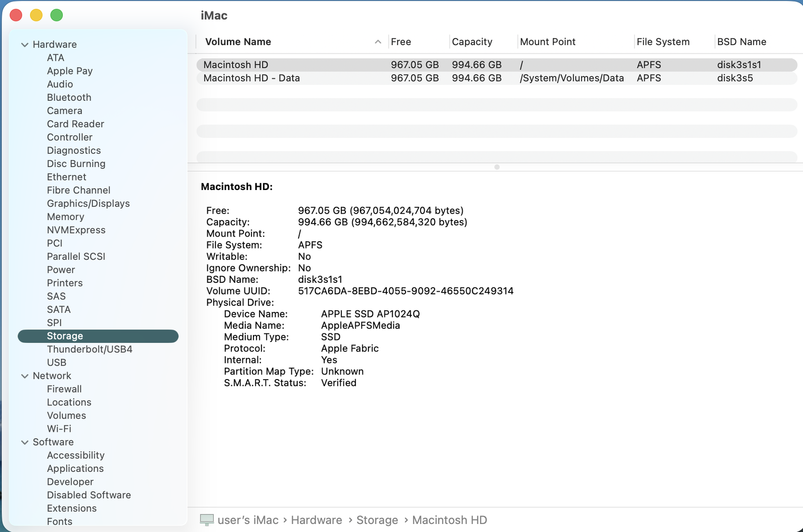The image size is (803, 532).
Task: Collapse the Hardware section
Action: 25,45
